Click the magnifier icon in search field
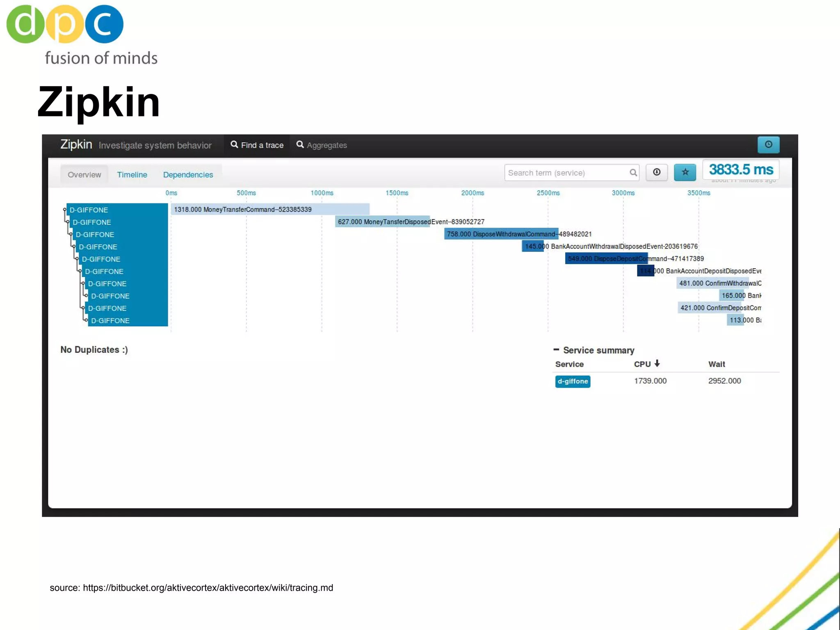The image size is (840, 630). pyautogui.click(x=633, y=173)
